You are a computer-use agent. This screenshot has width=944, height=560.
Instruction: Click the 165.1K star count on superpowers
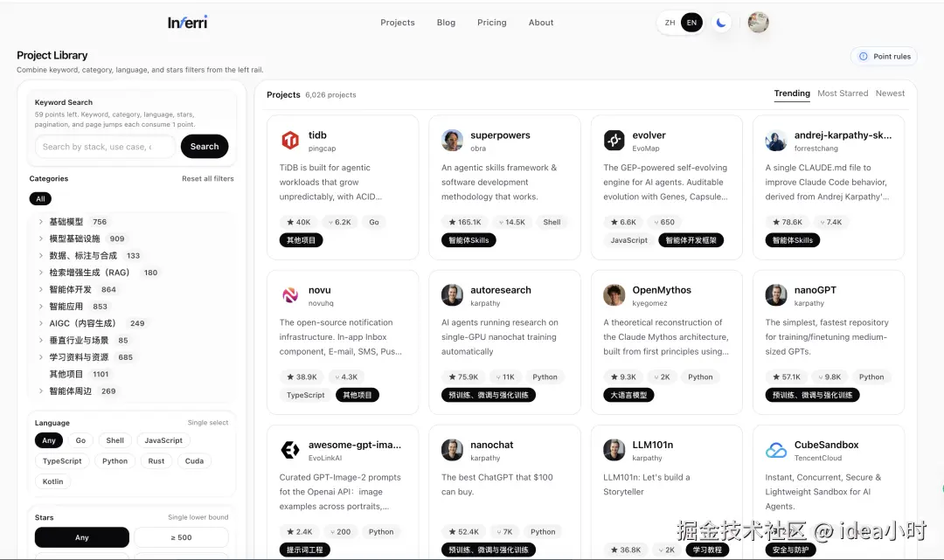(x=465, y=222)
